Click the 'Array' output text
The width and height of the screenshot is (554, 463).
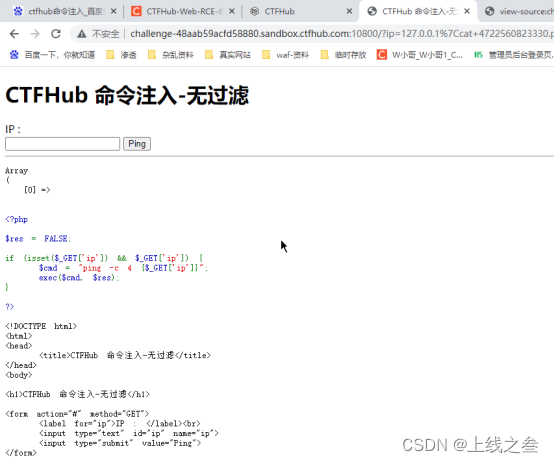pyautogui.click(x=16, y=171)
